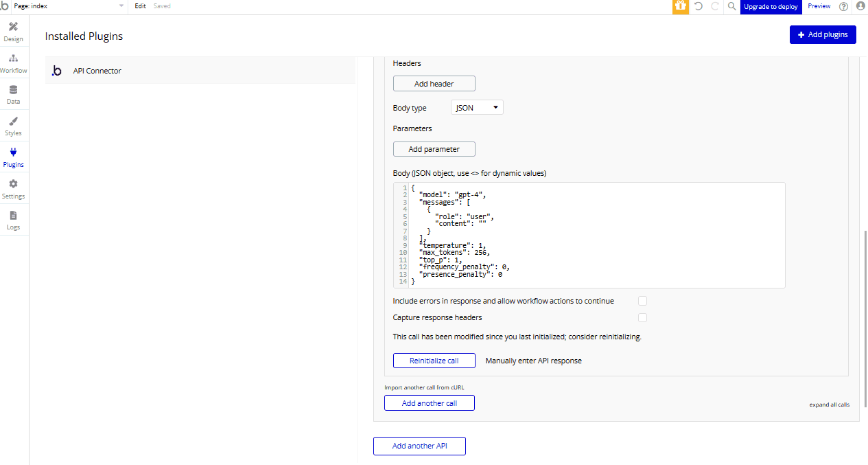Switch to the Workflow editor
This screenshot has width=868, height=465.
[x=13, y=63]
